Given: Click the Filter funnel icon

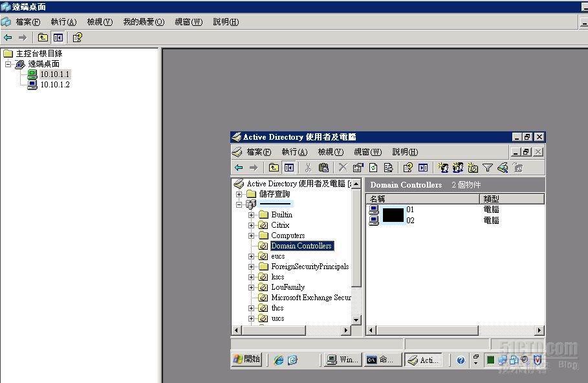Looking at the screenshot, I should [488, 168].
